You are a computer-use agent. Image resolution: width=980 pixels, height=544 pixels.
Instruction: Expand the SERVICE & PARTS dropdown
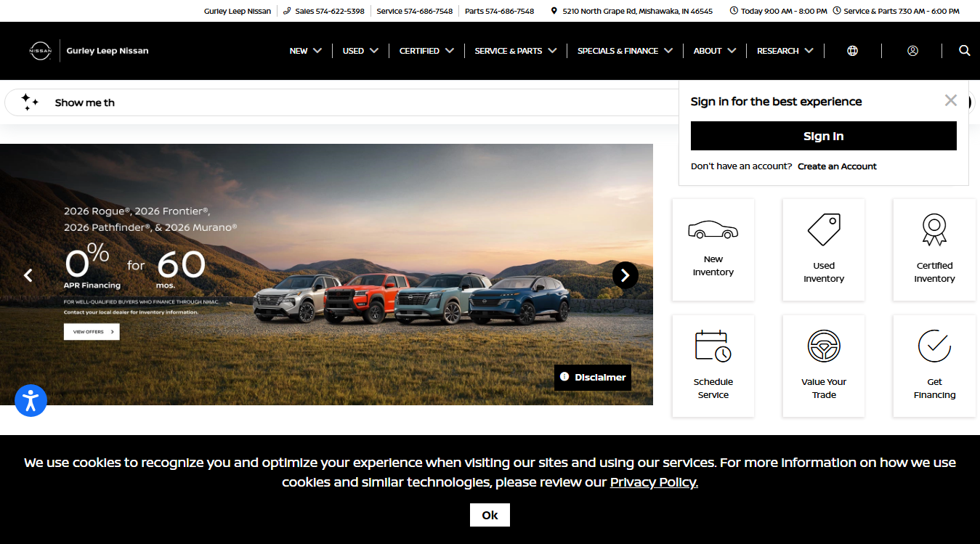click(516, 51)
